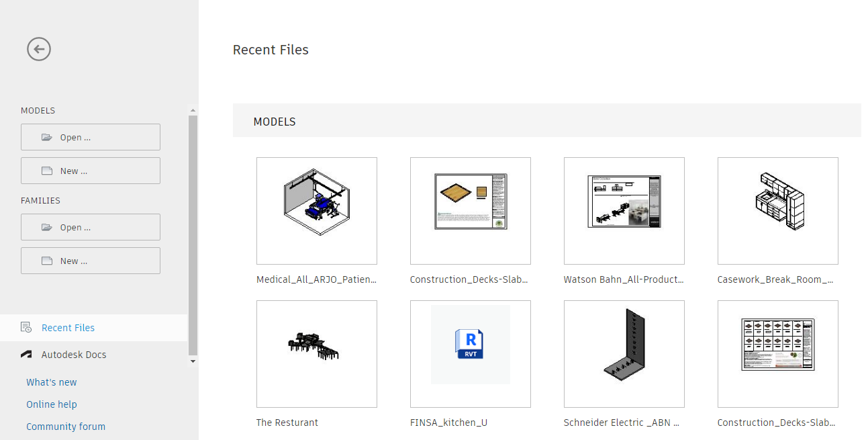
Task: Click the Recent Files clock-document icon
Action: 26,327
